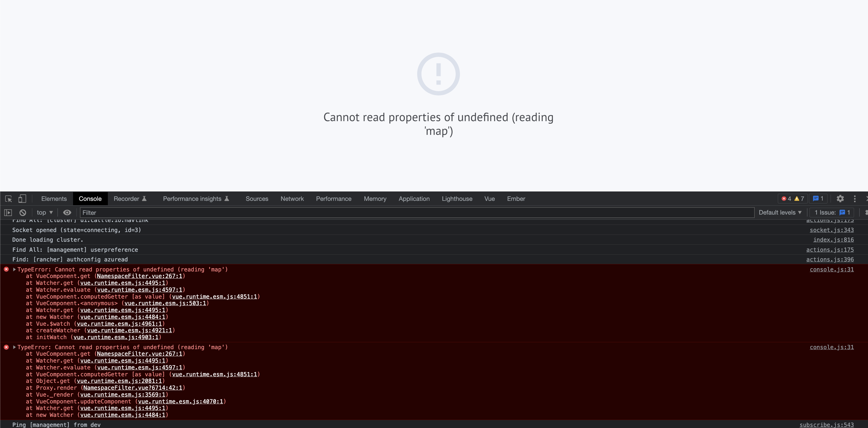Expand the second TypeError stack trace
Image resolution: width=868 pixels, height=428 pixels.
tap(15, 347)
